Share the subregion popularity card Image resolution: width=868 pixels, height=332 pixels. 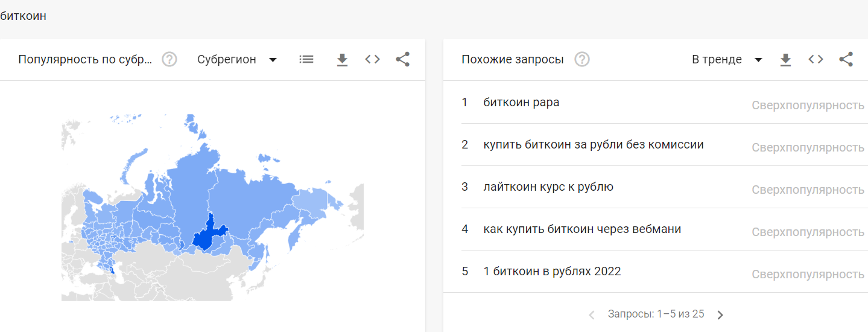click(x=402, y=59)
